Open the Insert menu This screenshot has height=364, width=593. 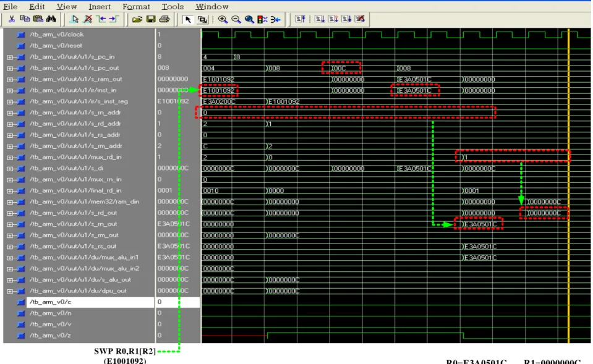click(x=100, y=6)
